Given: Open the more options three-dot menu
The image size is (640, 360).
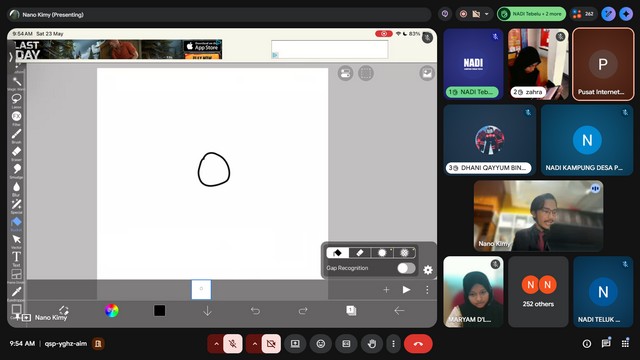Looking at the screenshot, I should pos(393,344).
